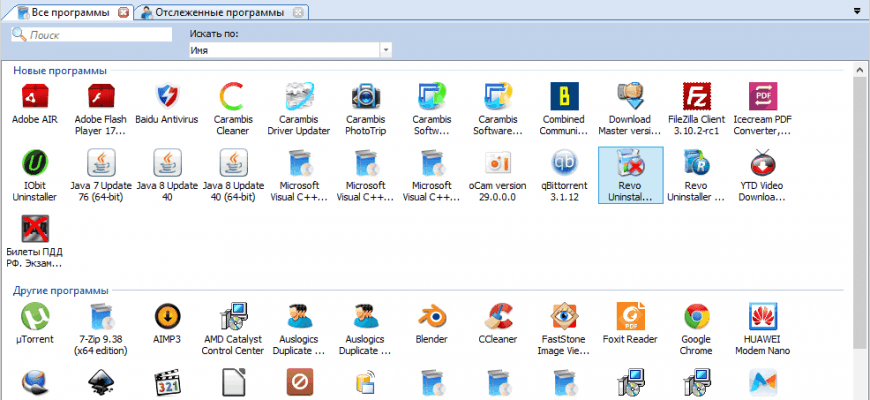
Task: Open the tab list dropdown arrow
Action: tap(858, 11)
